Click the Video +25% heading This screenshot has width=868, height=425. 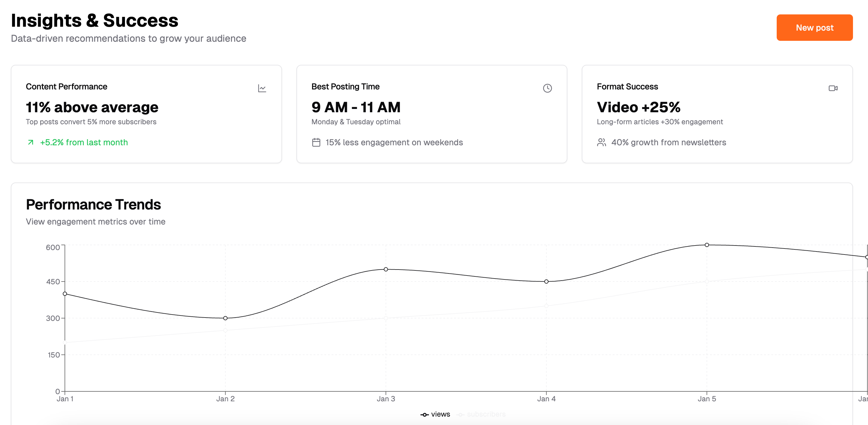click(x=638, y=107)
